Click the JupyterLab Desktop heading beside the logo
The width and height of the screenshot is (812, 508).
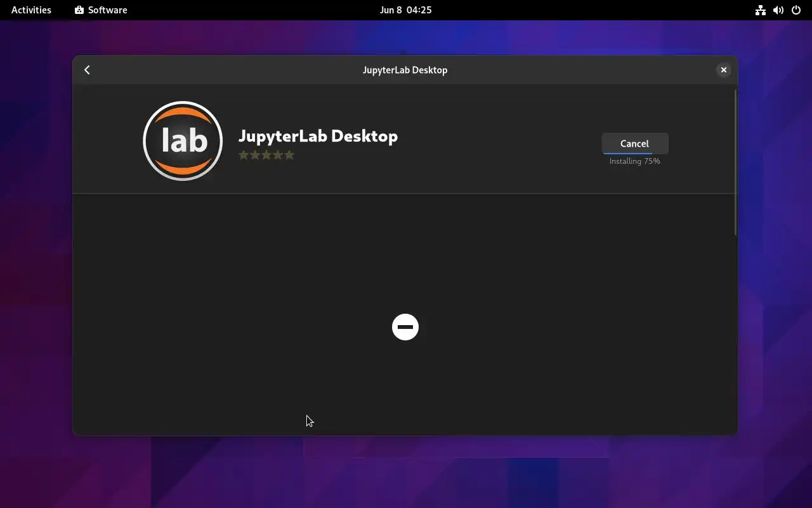tap(318, 136)
